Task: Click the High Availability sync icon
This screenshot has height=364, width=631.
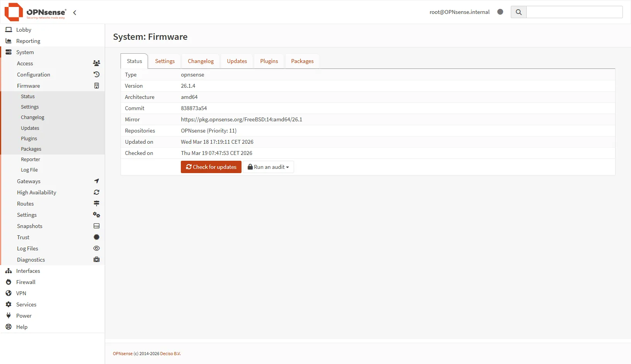Action: [x=97, y=192]
